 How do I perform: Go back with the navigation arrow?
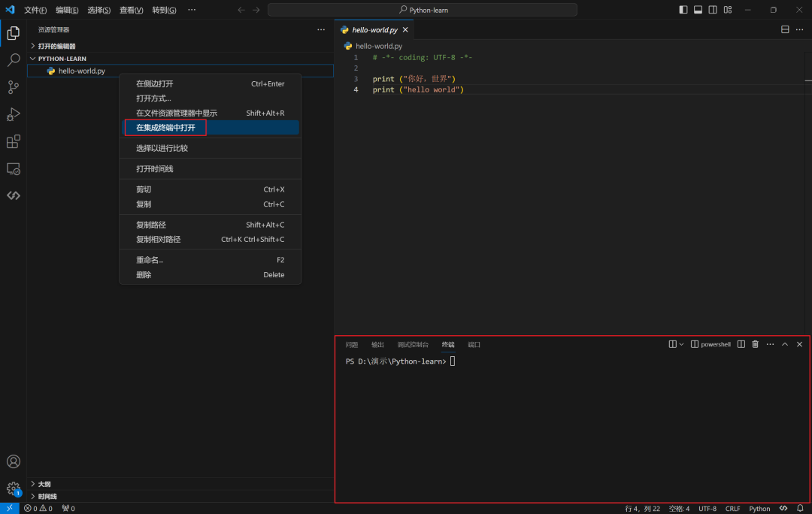pyautogui.click(x=241, y=10)
